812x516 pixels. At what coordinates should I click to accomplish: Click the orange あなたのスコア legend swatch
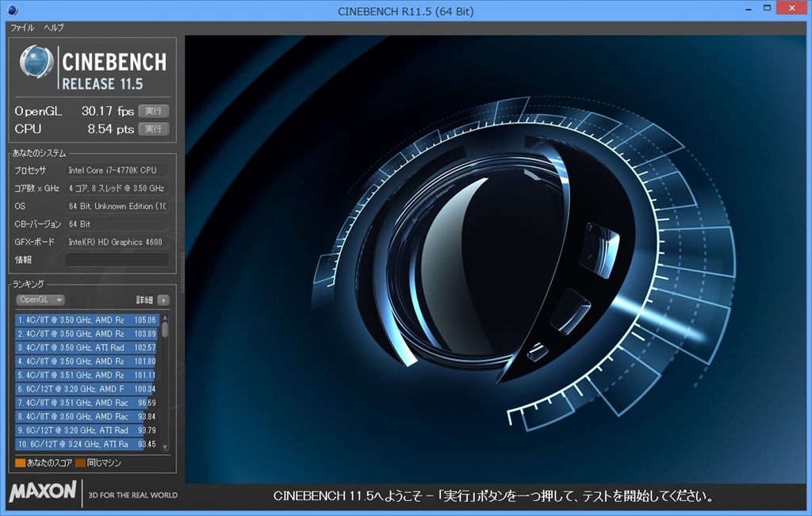(21, 463)
